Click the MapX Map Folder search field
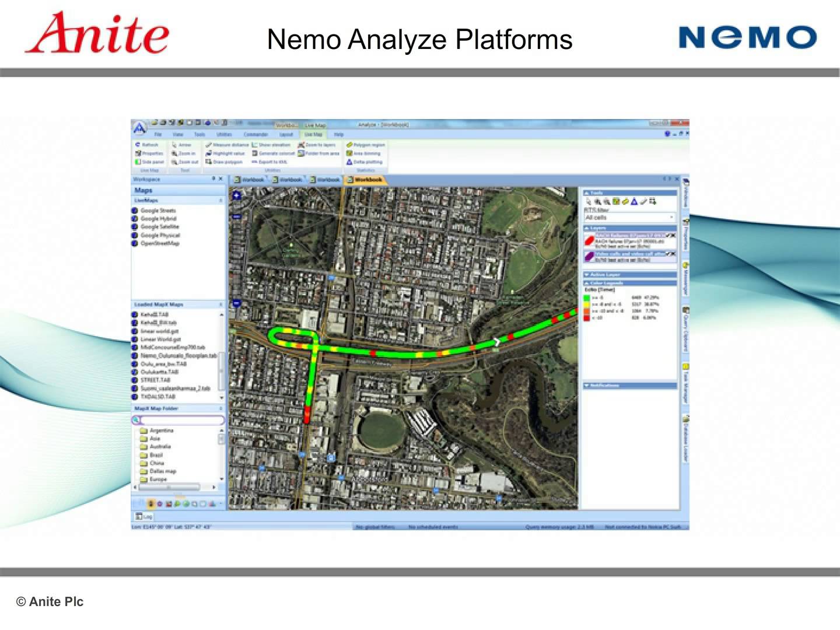 pyautogui.click(x=178, y=420)
